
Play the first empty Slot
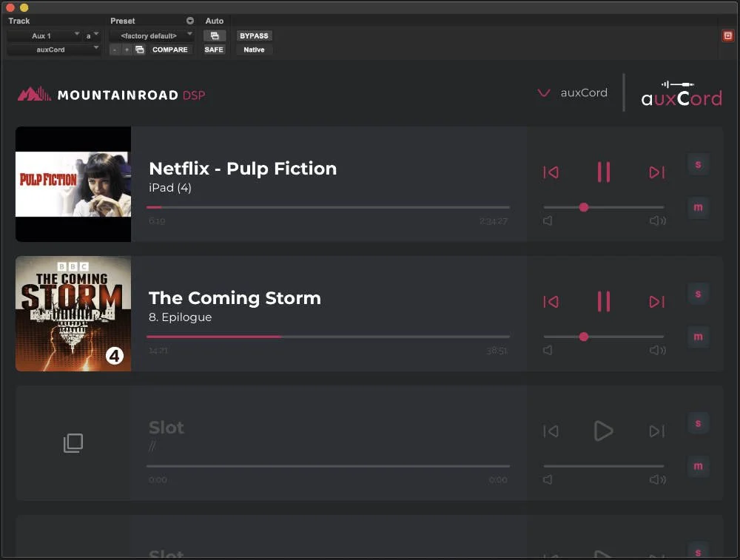(604, 431)
